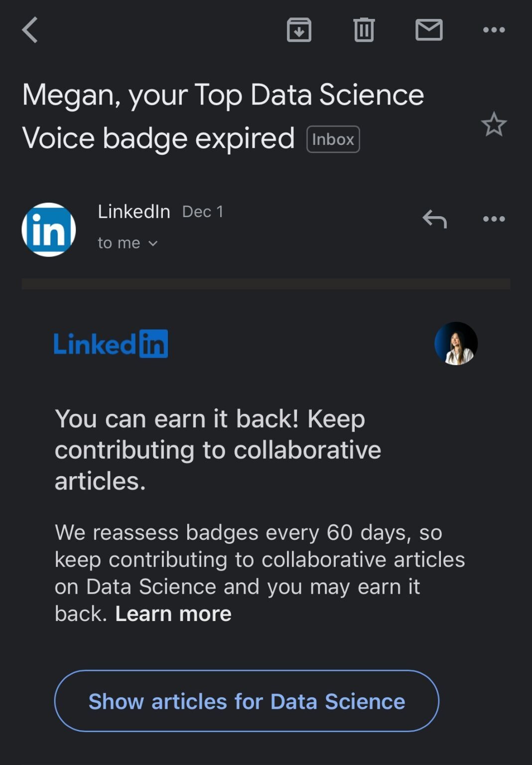
Task: Select the sender name 'LinkedIn'
Action: pyautogui.click(x=133, y=211)
